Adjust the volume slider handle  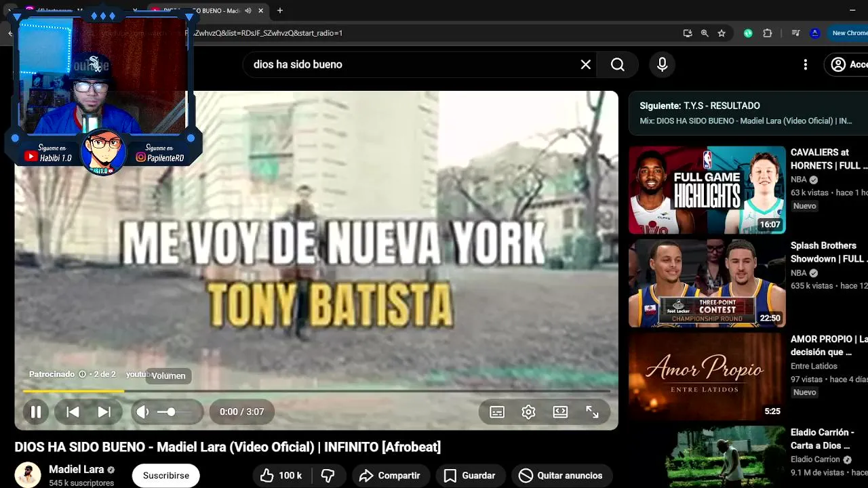171,411
